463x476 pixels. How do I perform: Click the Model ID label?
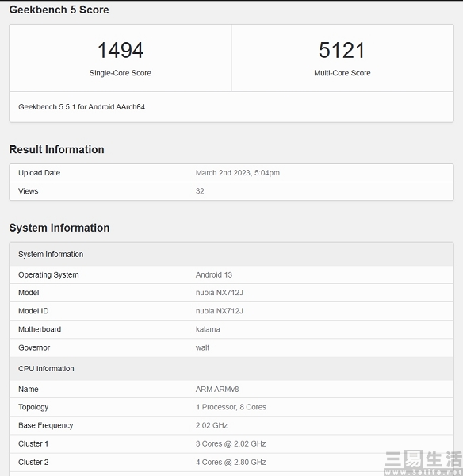coord(33,311)
